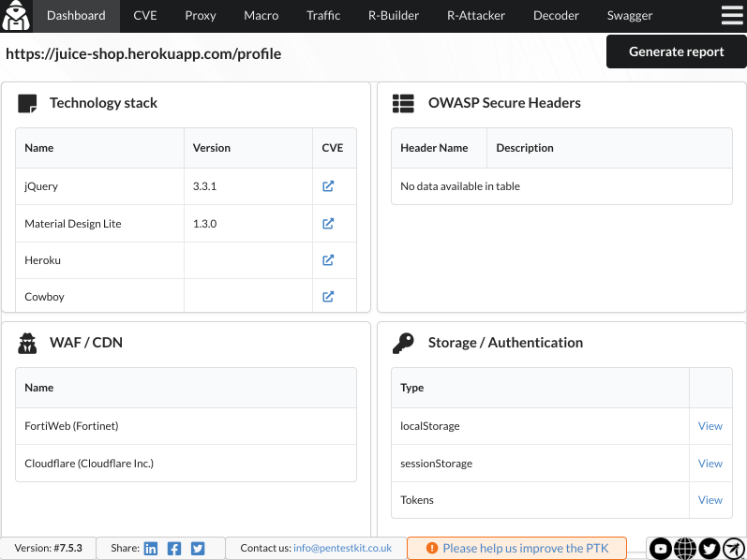Switch to the Dashboard tab
747x560 pixels.
click(76, 16)
